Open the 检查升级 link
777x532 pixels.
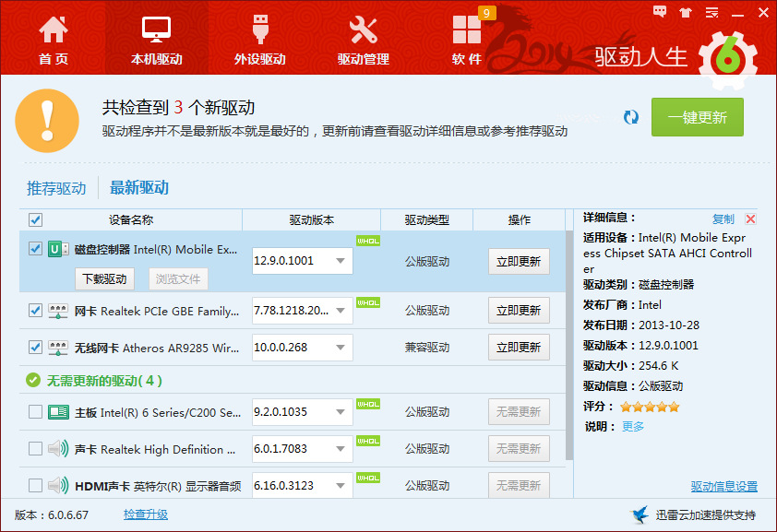146,514
